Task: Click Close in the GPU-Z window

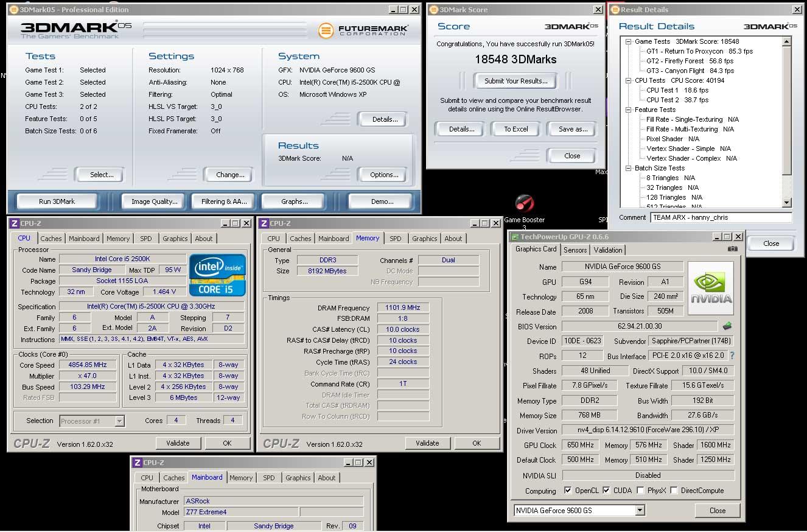Action: (x=718, y=510)
